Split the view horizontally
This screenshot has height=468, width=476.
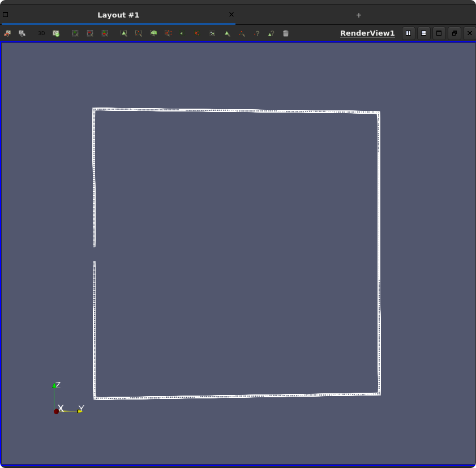point(408,33)
